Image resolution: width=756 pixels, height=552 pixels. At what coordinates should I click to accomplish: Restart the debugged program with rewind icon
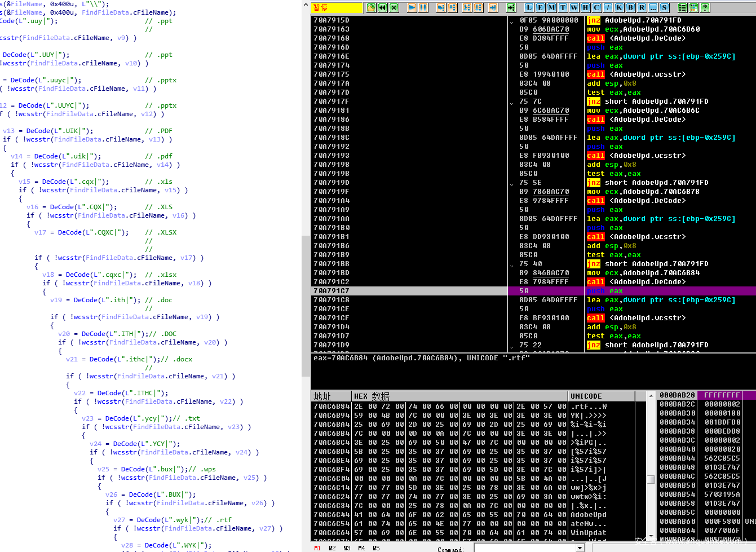[383, 7]
